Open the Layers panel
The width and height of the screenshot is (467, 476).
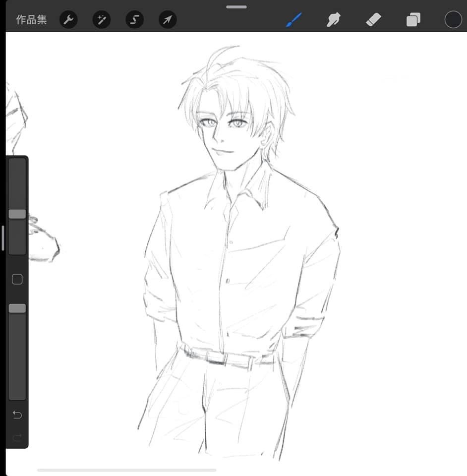pos(413,20)
